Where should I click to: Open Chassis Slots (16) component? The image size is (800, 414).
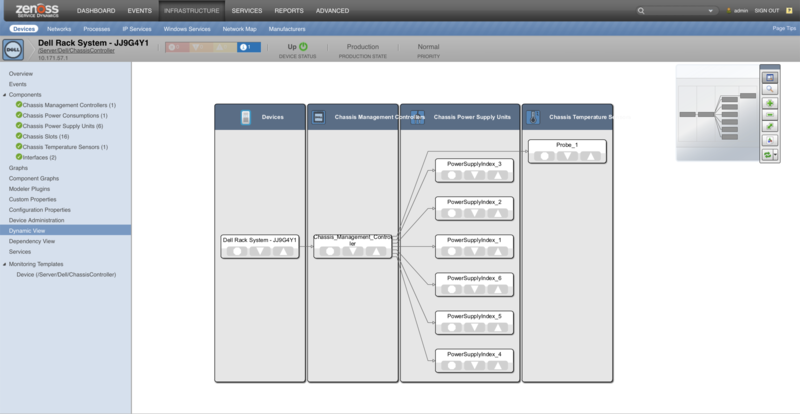[46, 137]
